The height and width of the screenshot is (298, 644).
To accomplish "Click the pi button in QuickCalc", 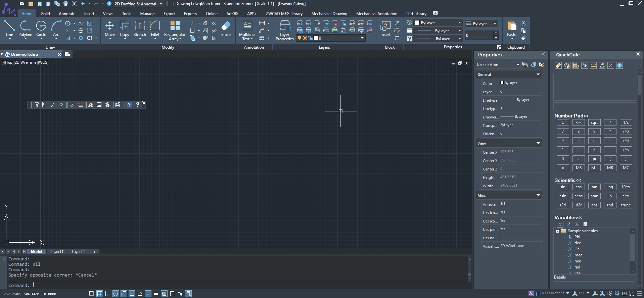I will pyautogui.click(x=594, y=159).
